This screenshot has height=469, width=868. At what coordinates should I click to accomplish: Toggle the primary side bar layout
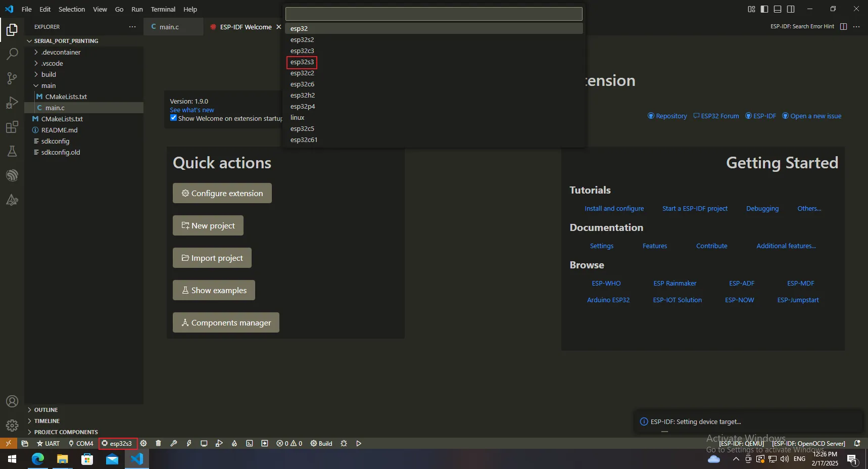point(764,9)
